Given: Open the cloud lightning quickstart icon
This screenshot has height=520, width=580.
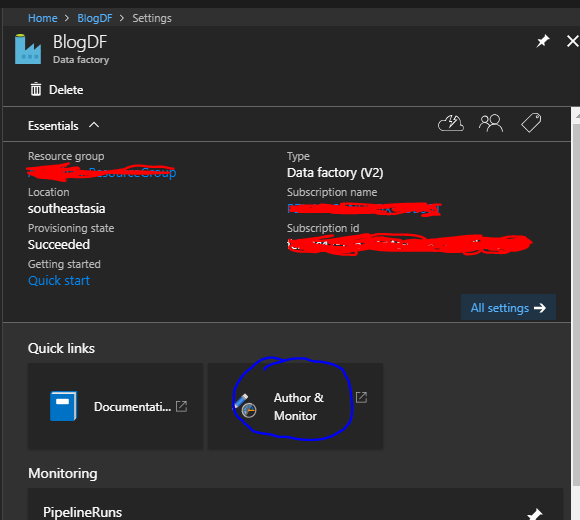Looking at the screenshot, I should (451, 123).
